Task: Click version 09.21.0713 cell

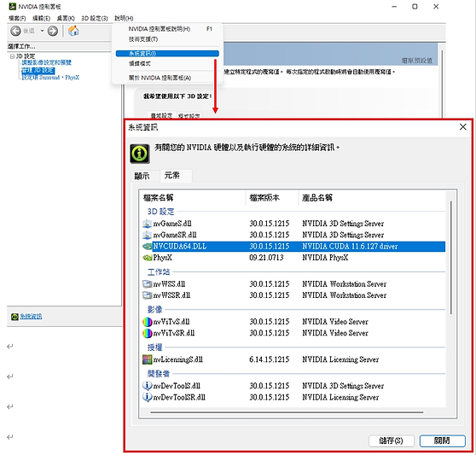Action: (x=266, y=258)
